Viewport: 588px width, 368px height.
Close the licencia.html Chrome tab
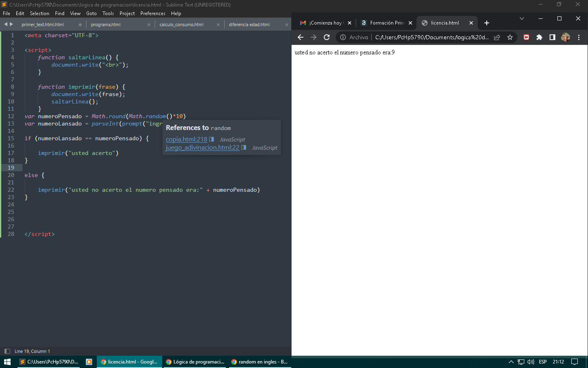tap(471, 23)
